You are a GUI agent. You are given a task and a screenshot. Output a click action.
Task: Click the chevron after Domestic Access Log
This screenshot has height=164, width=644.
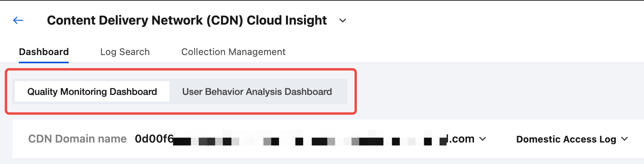[624, 139]
